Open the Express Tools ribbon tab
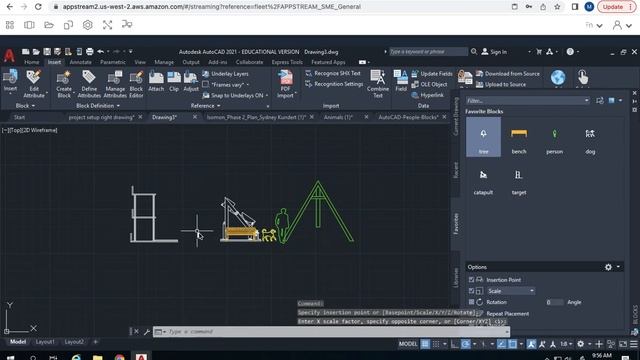640x360 pixels. tap(287, 62)
